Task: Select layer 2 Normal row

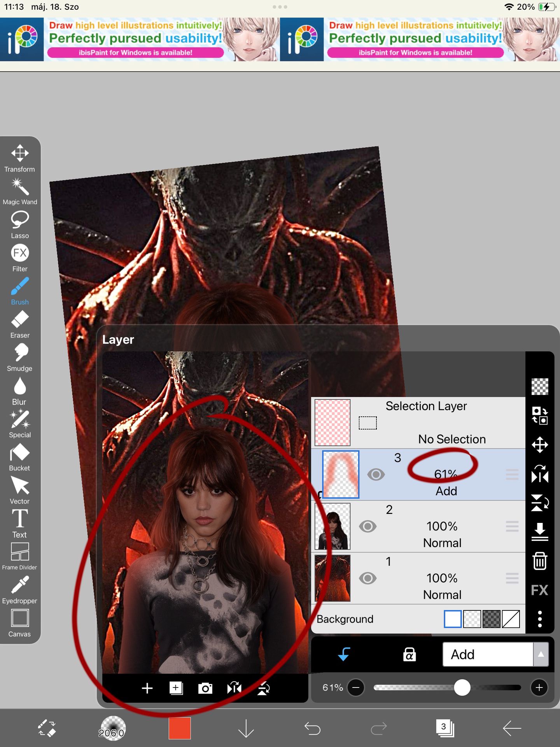Action: (x=418, y=526)
